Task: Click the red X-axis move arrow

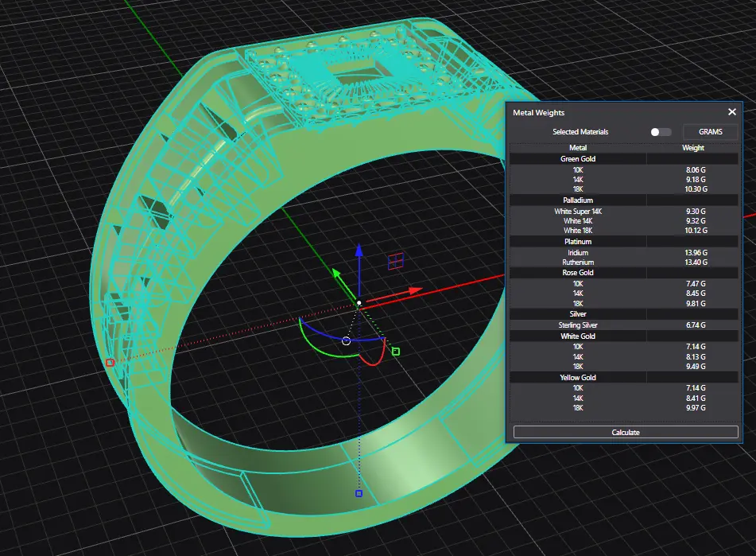Action: (413, 291)
